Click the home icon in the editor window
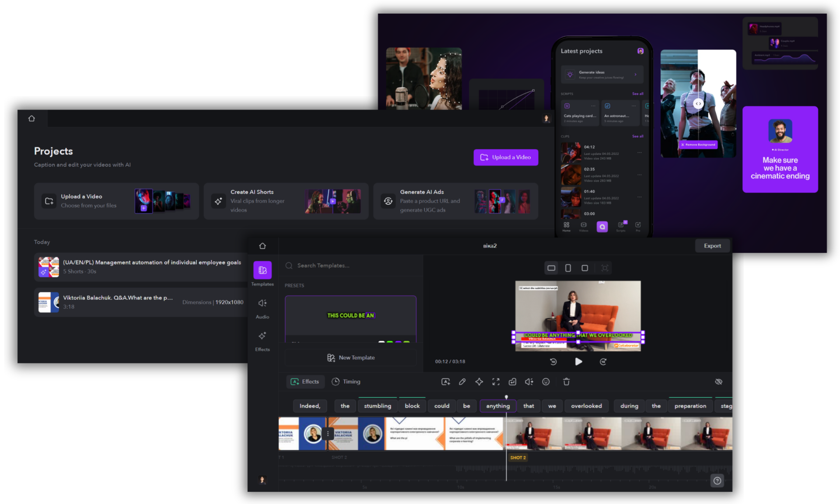 (262, 246)
